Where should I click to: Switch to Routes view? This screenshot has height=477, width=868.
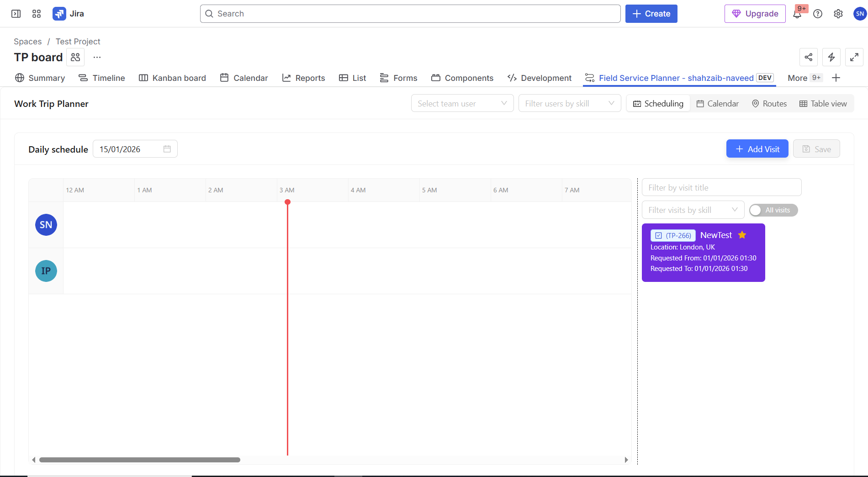point(769,103)
